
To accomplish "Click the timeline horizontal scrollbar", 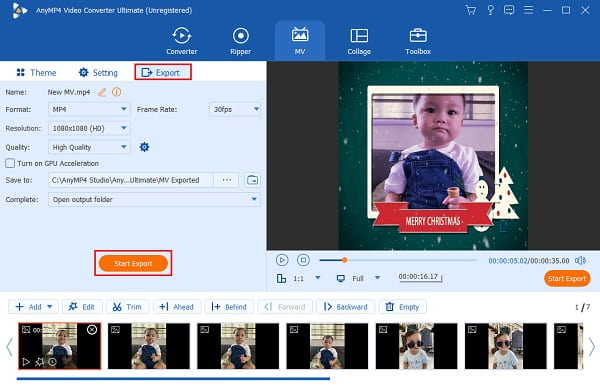I will click(x=173, y=379).
